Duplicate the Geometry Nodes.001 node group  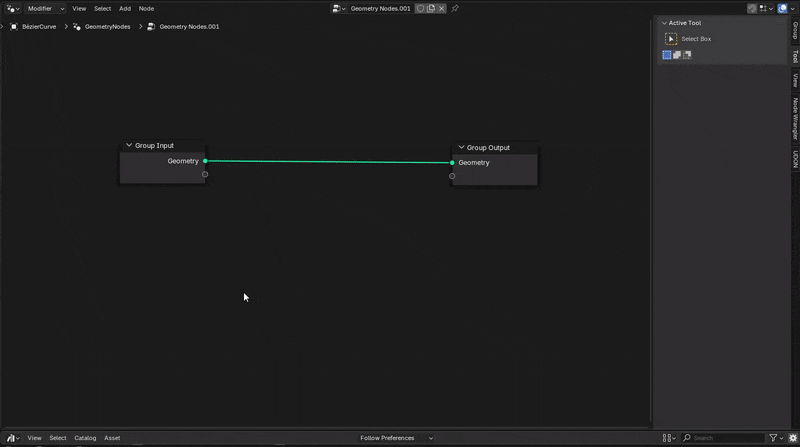click(x=431, y=8)
